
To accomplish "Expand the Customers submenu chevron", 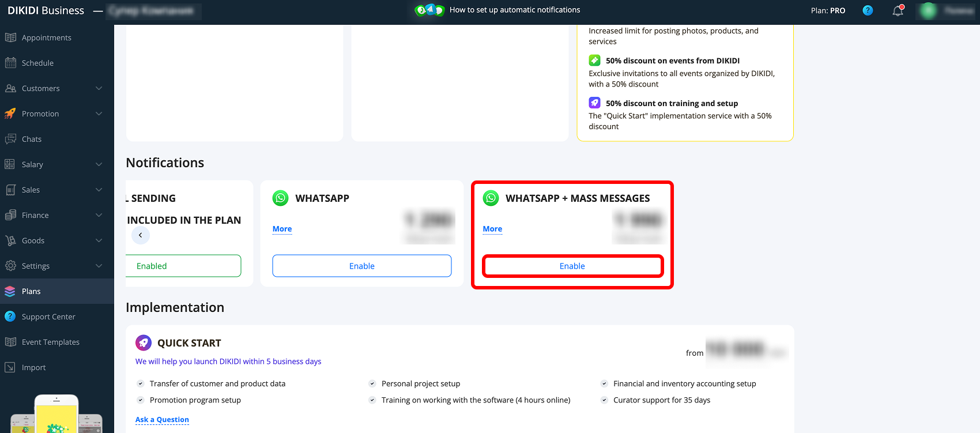I will (x=99, y=88).
